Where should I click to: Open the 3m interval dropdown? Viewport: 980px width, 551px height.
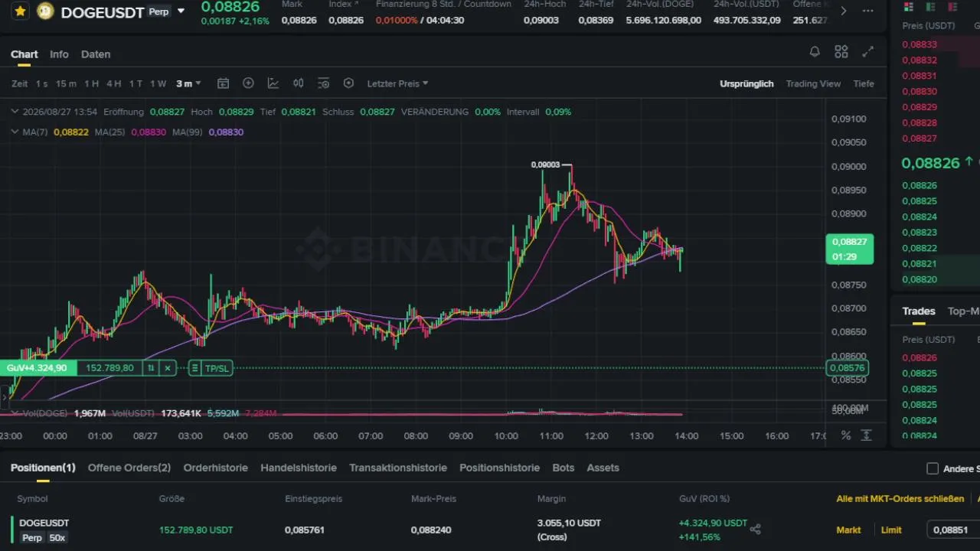[188, 83]
